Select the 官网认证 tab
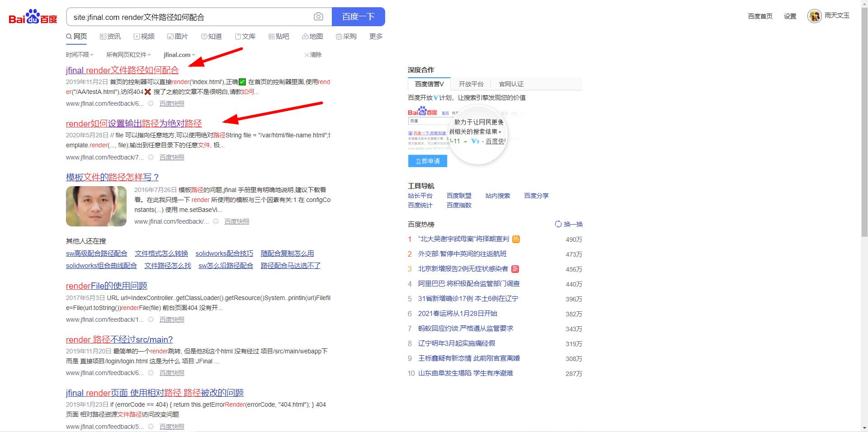Image resolution: width=868 pixels, height=432 pixels. click(x=511, y=84)
